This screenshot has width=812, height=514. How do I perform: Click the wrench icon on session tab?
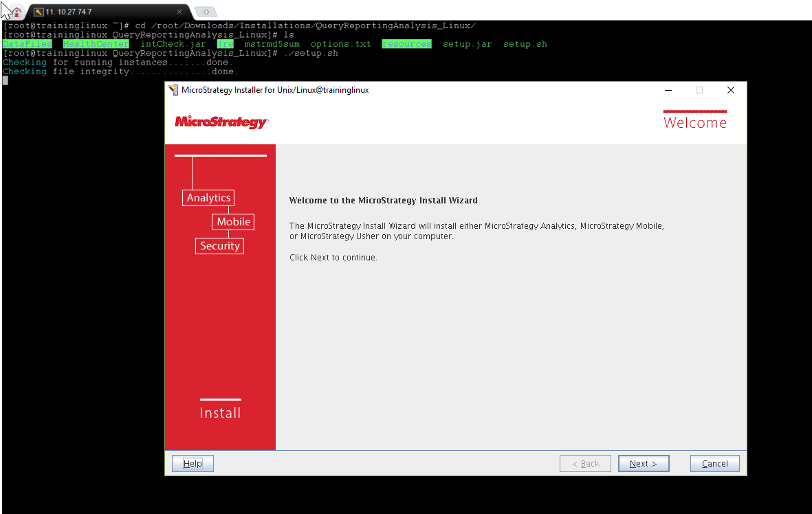point(39,12)
